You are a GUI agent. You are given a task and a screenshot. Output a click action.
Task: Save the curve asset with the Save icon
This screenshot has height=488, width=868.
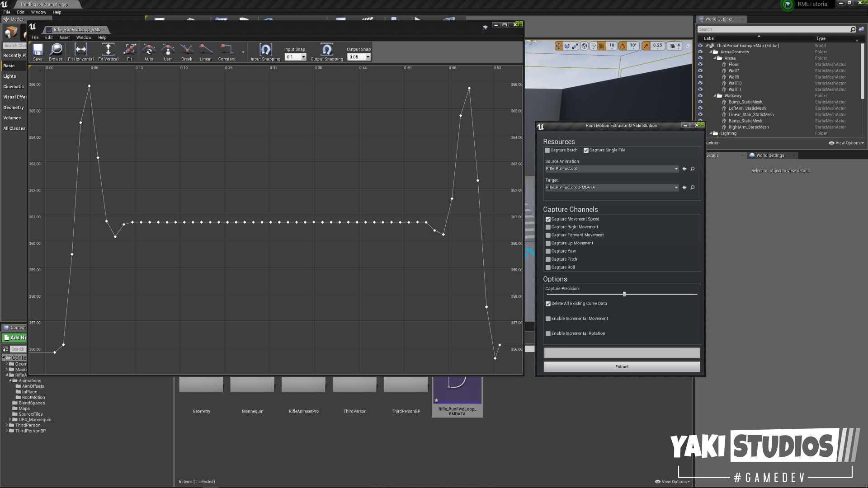click(x=38, y=52)
